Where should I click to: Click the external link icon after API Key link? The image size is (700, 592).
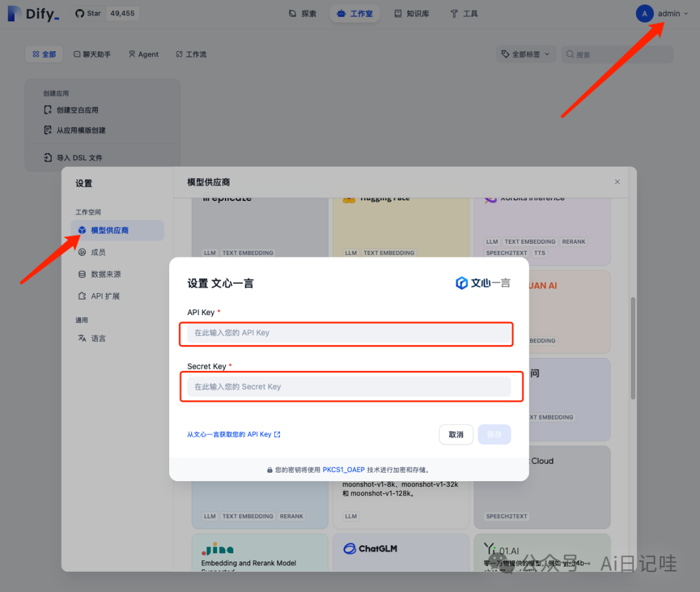point(277,434)
